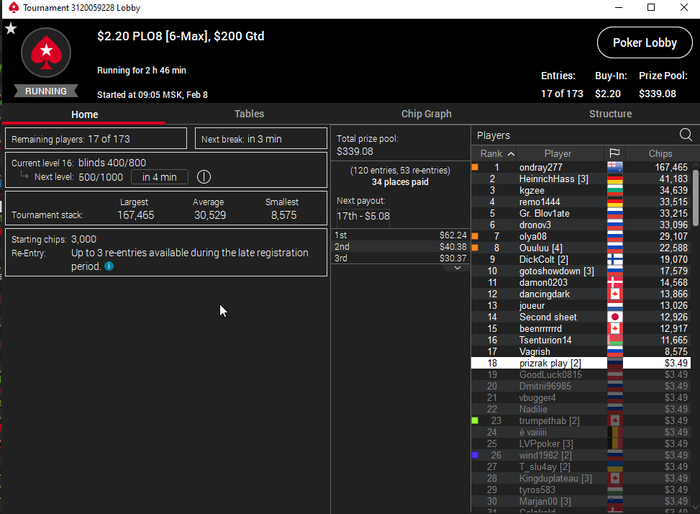Click the 167,465 chip count of ondray277
The height and width of the screenshot is (514, 700).
[x=671, y=167]
